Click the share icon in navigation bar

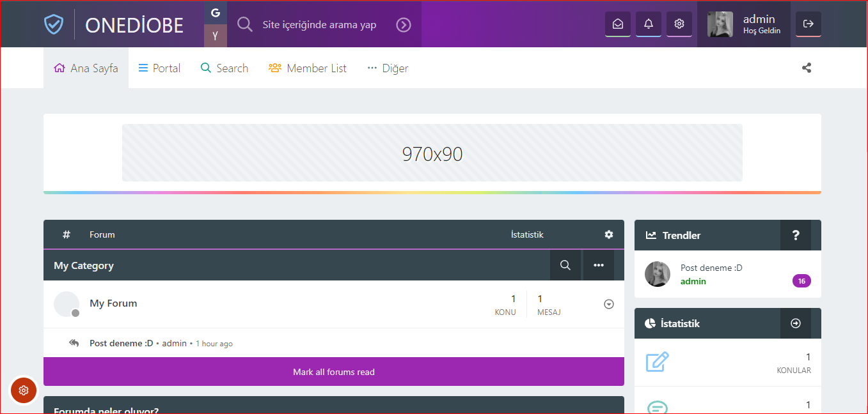point(806,68)
